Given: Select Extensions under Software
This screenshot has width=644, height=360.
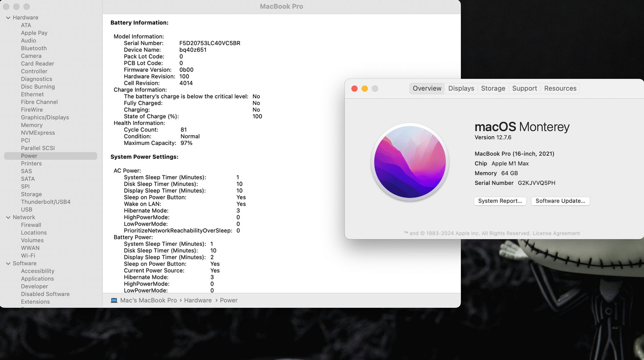Looking at the screenshot, I should coord(35,302).
